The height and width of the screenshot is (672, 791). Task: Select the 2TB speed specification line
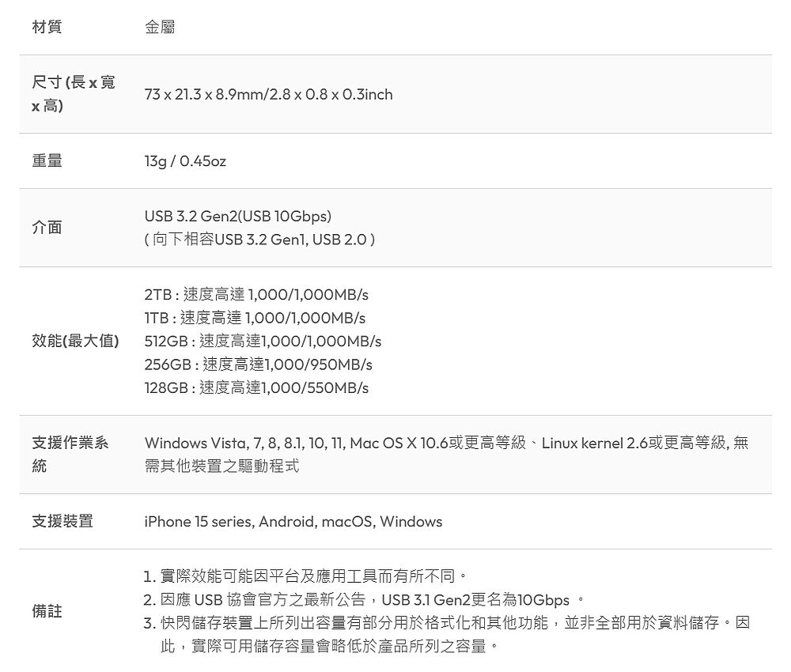256,294
